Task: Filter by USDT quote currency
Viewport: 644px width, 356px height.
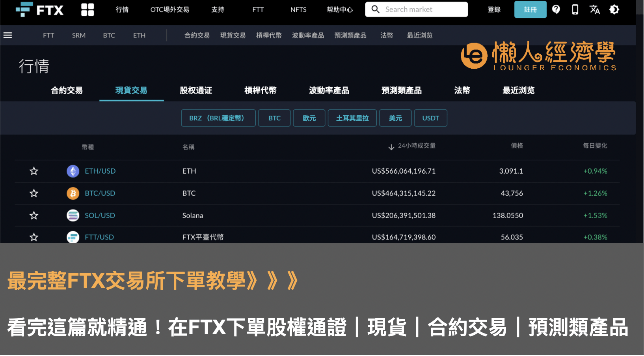Action: (431, 118)
